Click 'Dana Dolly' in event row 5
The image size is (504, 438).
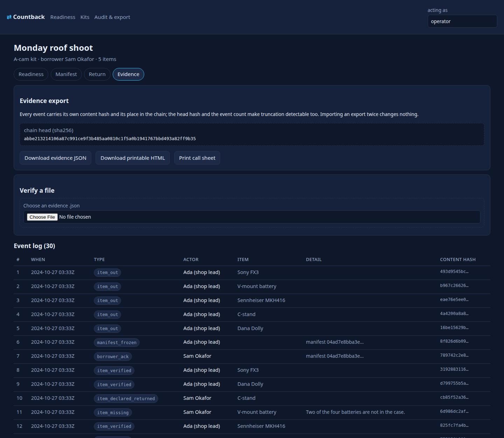250,328
